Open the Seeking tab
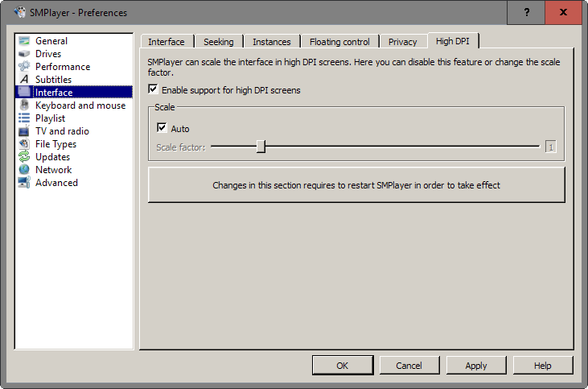 pos(218,42)
